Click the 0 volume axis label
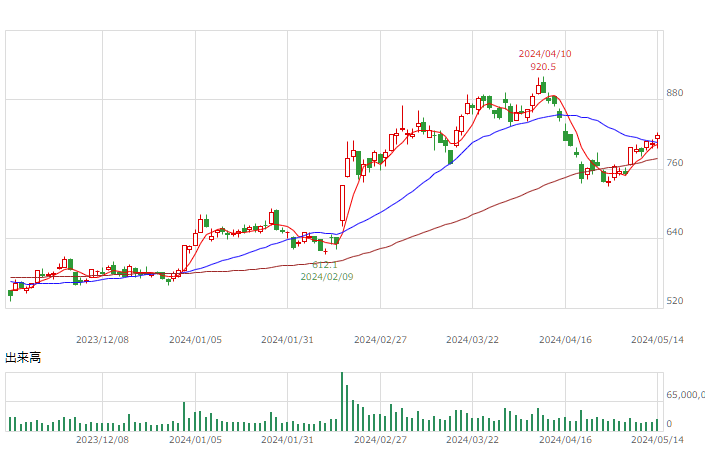The height and width of the screenshot is (454, 705). [x=669, y=423]
